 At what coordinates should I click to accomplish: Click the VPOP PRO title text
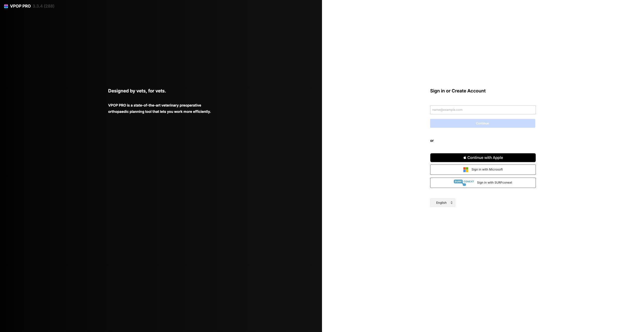20,6
